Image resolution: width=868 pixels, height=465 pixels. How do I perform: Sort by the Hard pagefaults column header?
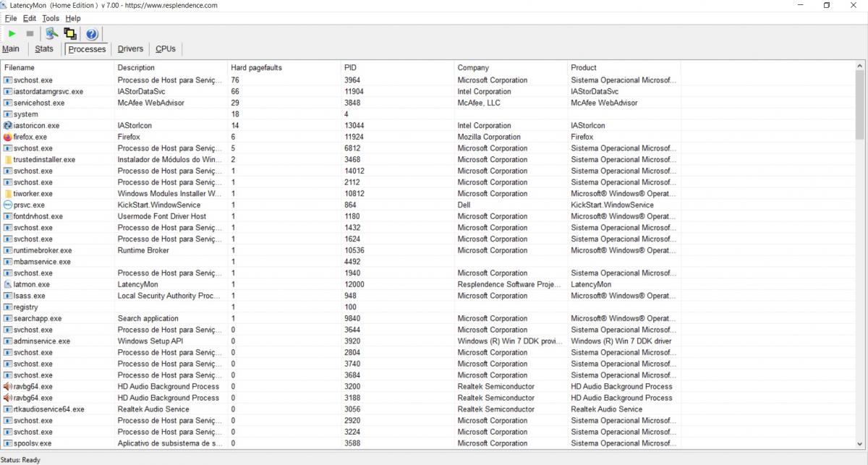(285, 67)
